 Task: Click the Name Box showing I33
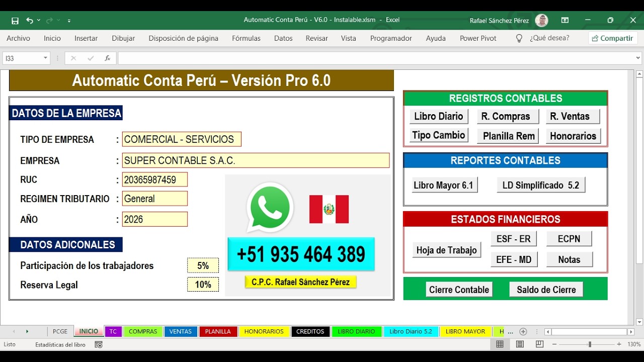pos(23,58)
